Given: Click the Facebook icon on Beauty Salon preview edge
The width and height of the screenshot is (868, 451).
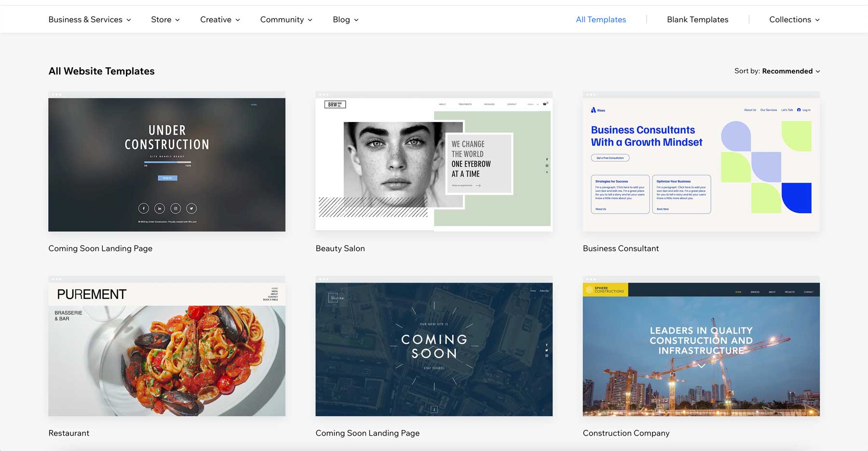Looking at the screenshot, I should (x=547, y=159).
